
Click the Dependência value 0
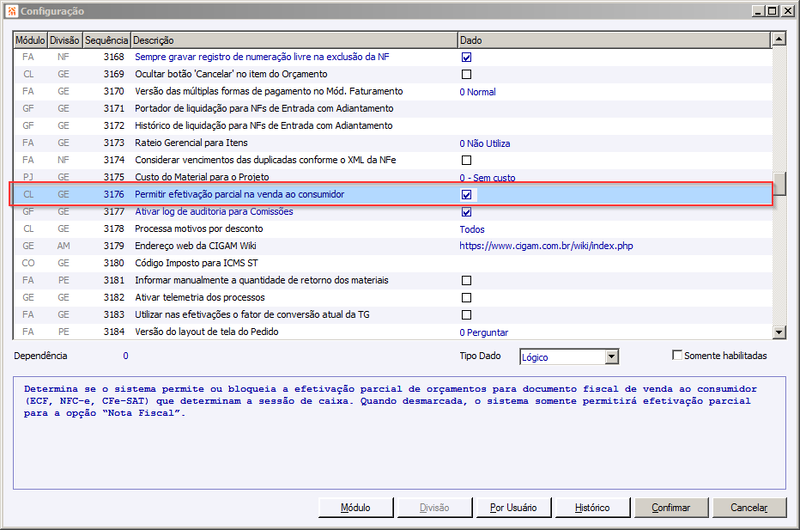pyautogui.click(x=126, y=356)
